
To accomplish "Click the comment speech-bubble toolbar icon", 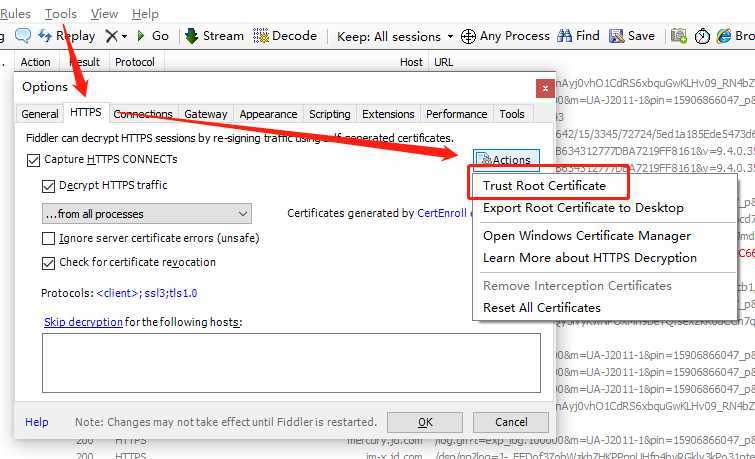I will click(23, 36).
